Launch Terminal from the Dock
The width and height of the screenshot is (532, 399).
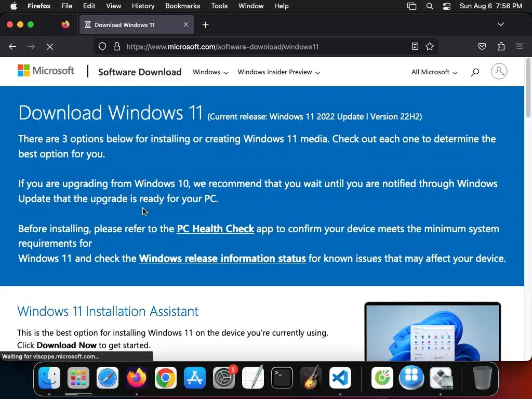(x=282, y=378)
